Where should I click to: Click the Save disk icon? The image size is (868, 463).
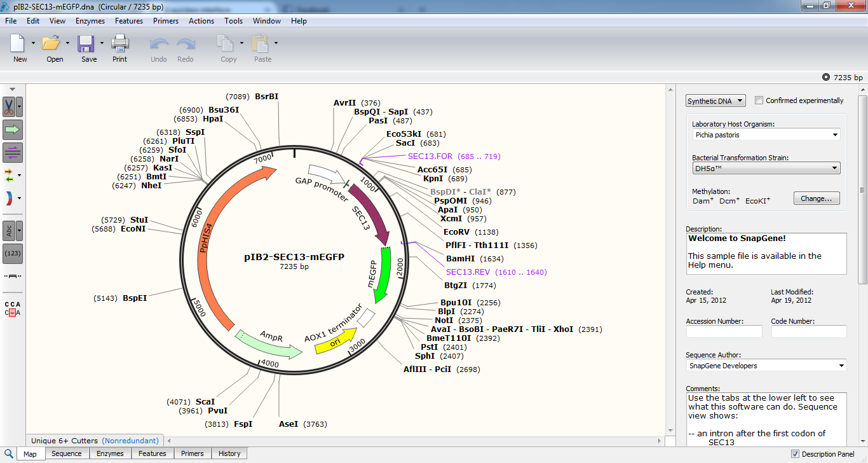[86, 44]
